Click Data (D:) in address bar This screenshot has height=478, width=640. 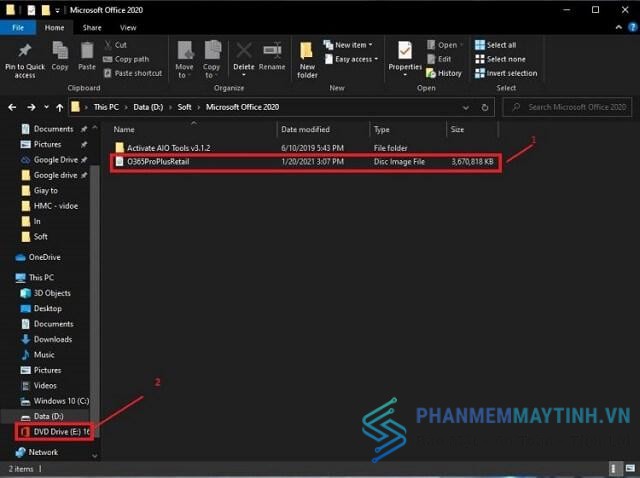(x=148, y=107)
